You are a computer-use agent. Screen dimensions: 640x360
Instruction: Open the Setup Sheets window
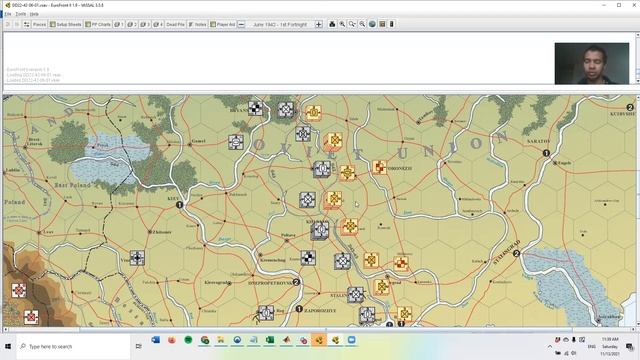(x=66, y=24)
